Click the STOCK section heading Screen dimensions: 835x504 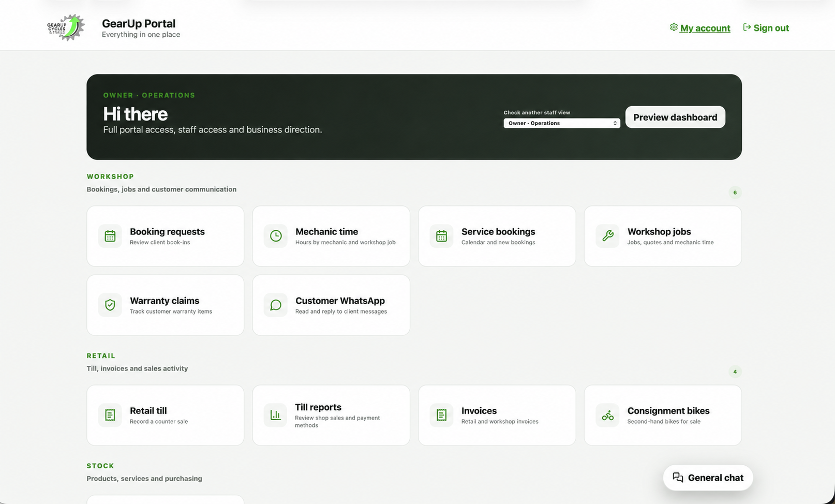click(x=100, y=466)
